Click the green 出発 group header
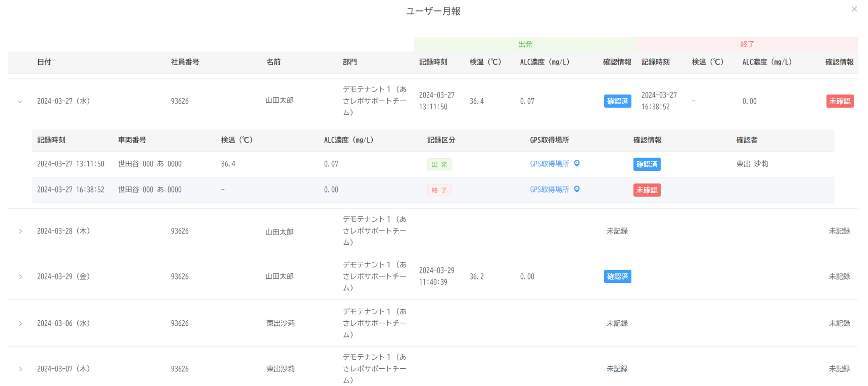The image size is (868, 386). [x=525, y=44]
